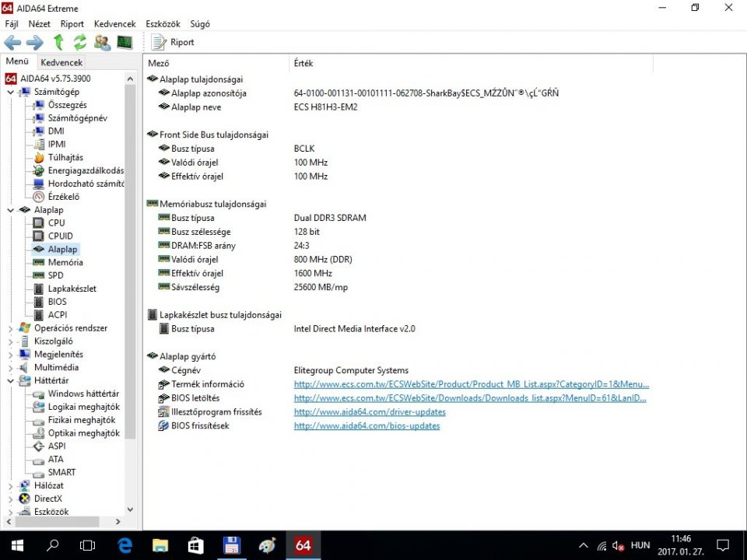Expand the Megjelenítés node
This screenshot has height=560, width=747.
point(10,355)
